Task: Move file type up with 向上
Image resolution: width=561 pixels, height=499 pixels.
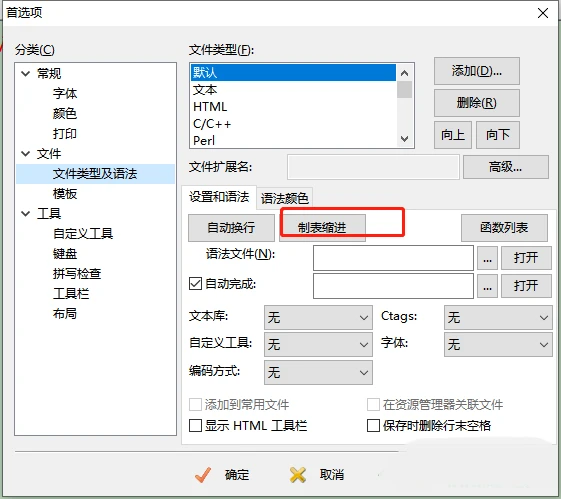Action: pos(453,135)
